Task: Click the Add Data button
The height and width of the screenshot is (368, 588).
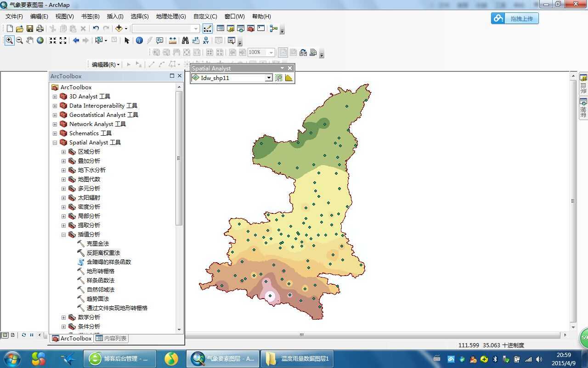Action: (119, 29)
